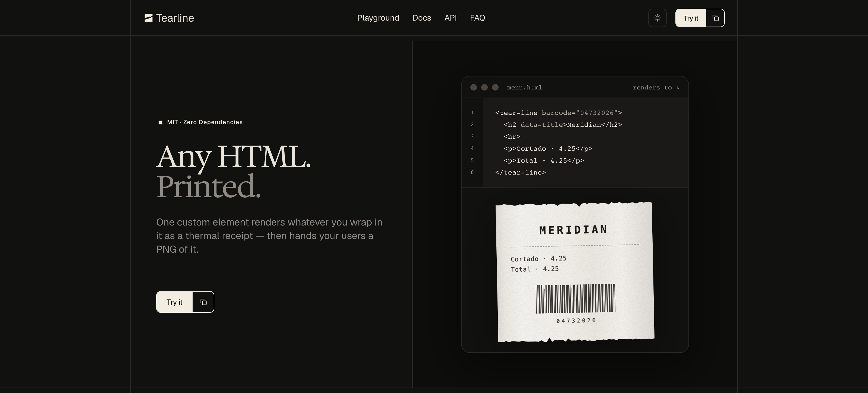Click the 'Any HTML.' headline

(x=233, y=157)
